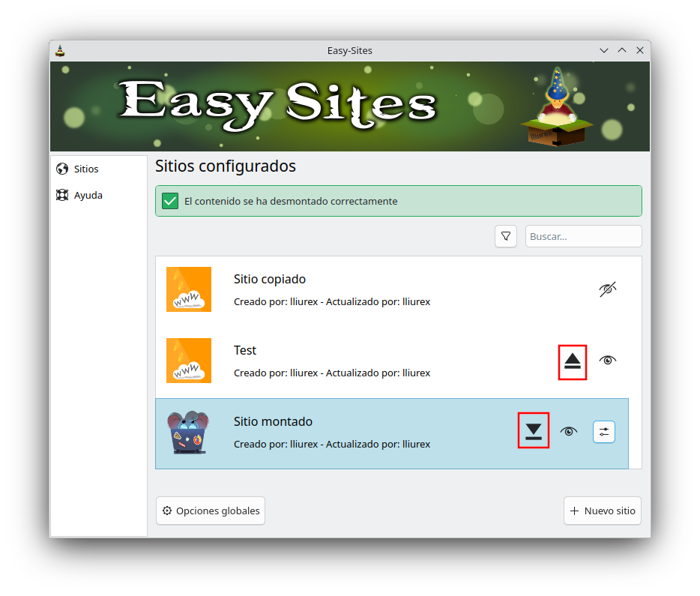
Task: Click the Test site orange thumbnail
Action: coord(189,361)
